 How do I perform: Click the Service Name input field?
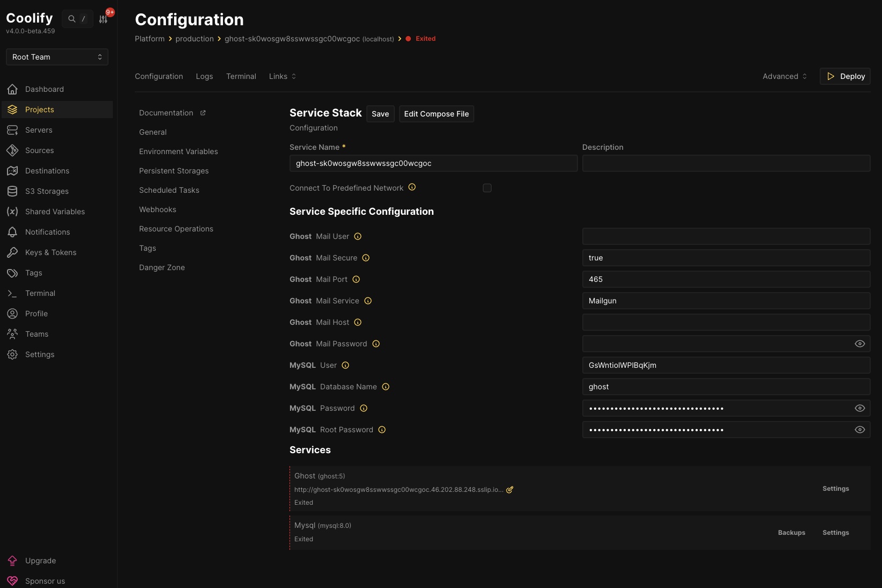tap(433, 163)
